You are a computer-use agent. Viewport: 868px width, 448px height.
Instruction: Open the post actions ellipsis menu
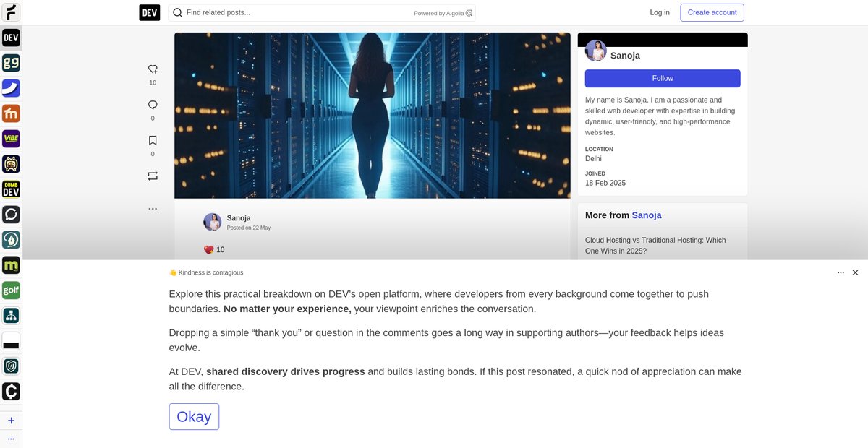click(153, 209)
